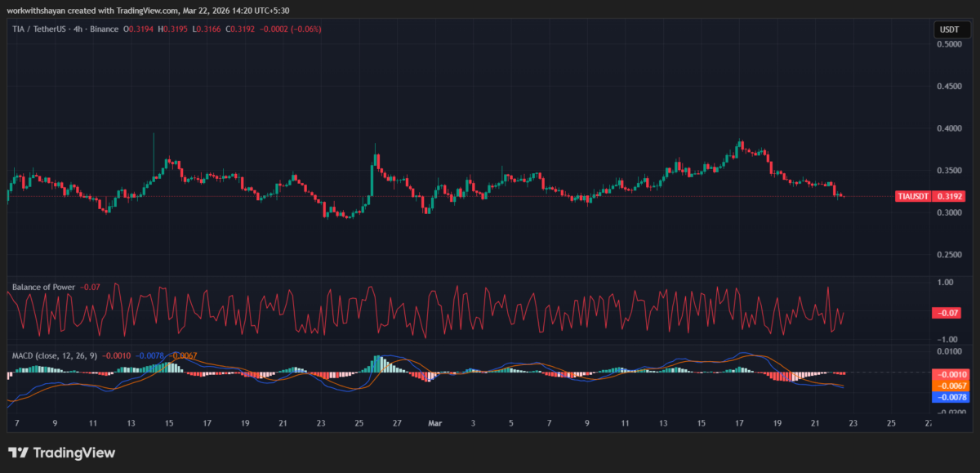Select the Balance of Power indicator label
Screen dimensions: 980x473
click(x=46, y=287)
